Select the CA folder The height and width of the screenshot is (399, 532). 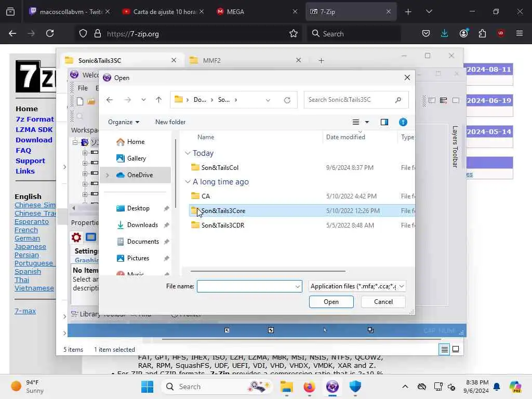[206, 196]
